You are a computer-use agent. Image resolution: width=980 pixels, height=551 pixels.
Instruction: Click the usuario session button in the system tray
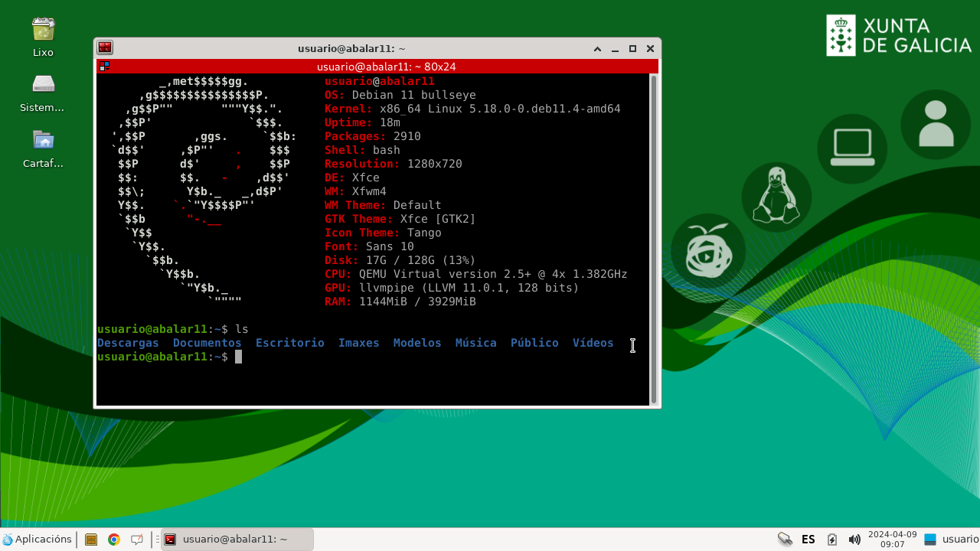pos(949,539)
